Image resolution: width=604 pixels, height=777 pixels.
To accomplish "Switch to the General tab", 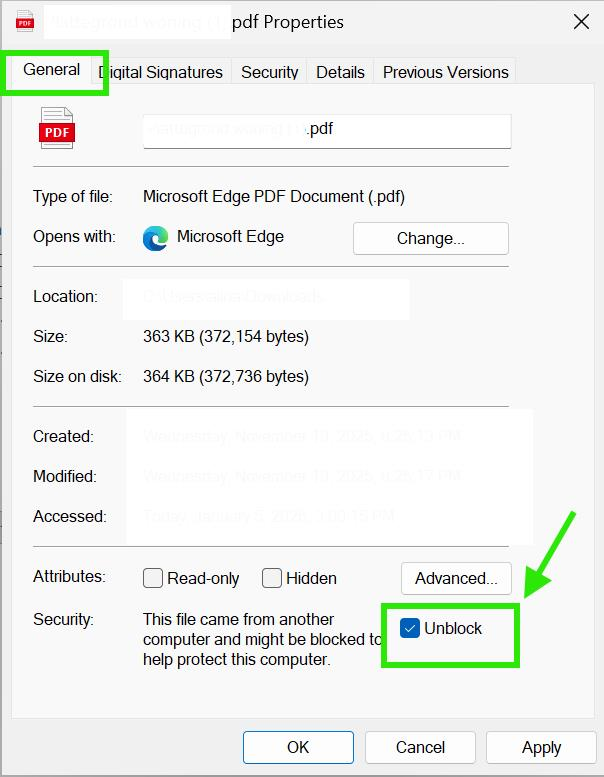I will 52,70.
